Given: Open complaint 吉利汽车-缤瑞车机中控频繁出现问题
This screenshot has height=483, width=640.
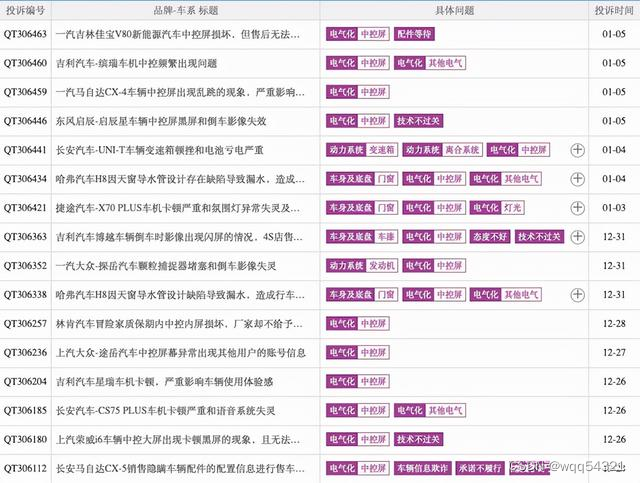Looking at the screenshot, I should point(136,63).
